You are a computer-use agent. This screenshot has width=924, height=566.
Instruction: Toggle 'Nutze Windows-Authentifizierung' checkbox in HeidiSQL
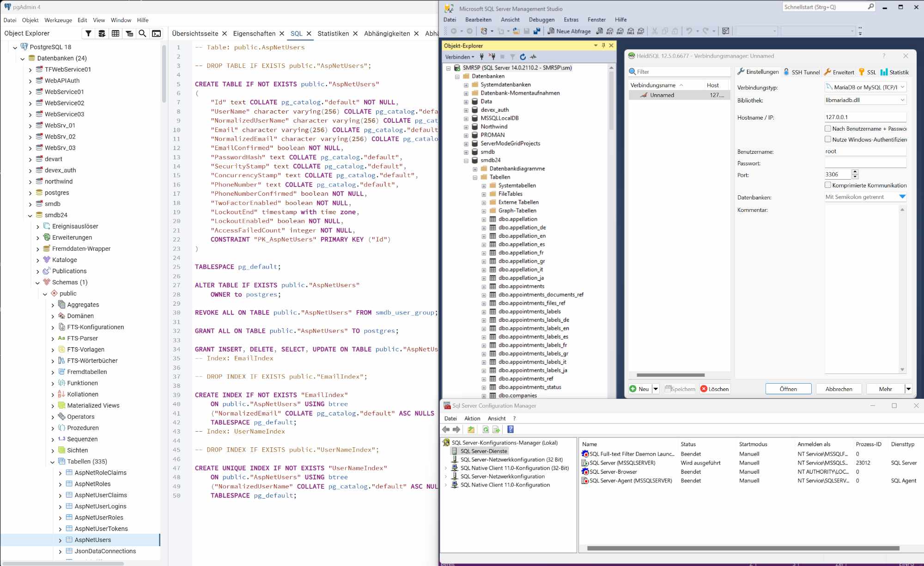pyautogui.click(x=828, y=139)
